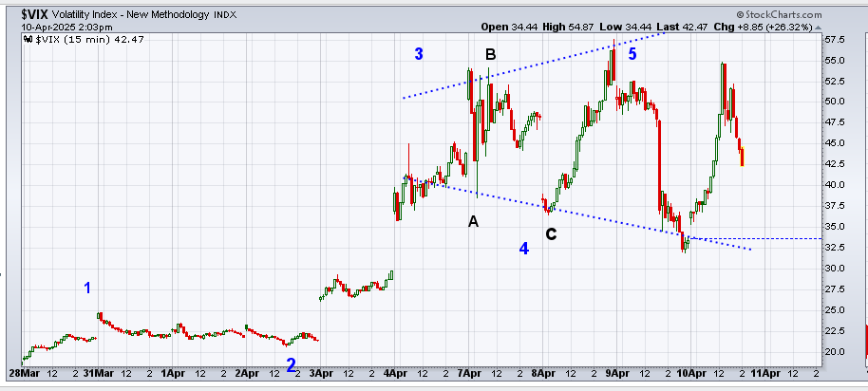Click the 37.5 price axis label
Screen dimensions: 868x391
coord(833,206)
